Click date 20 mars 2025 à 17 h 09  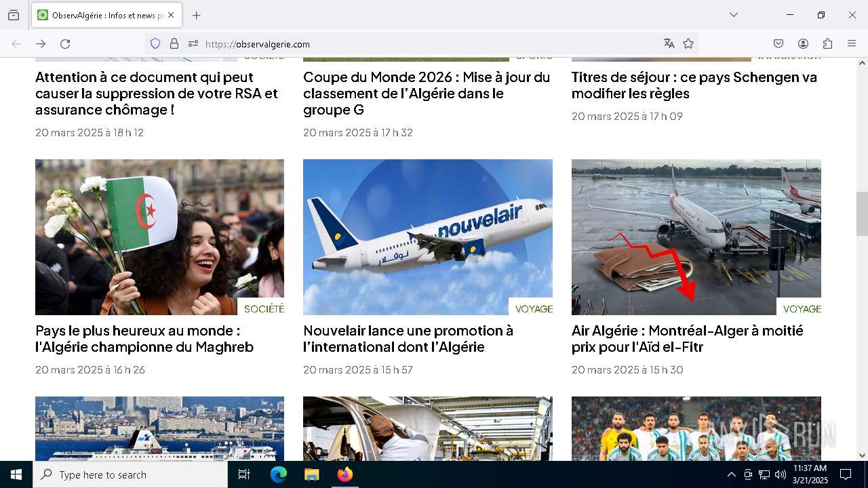627,117
